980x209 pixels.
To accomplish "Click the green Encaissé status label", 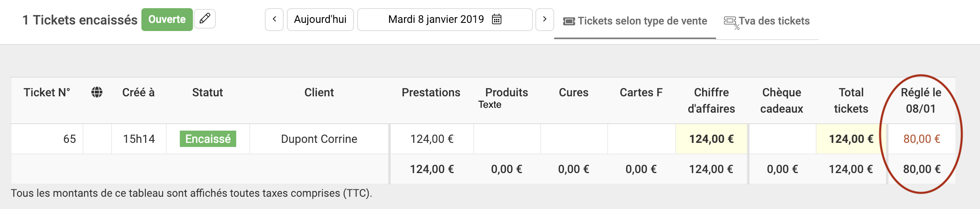I will click(208, 139).
